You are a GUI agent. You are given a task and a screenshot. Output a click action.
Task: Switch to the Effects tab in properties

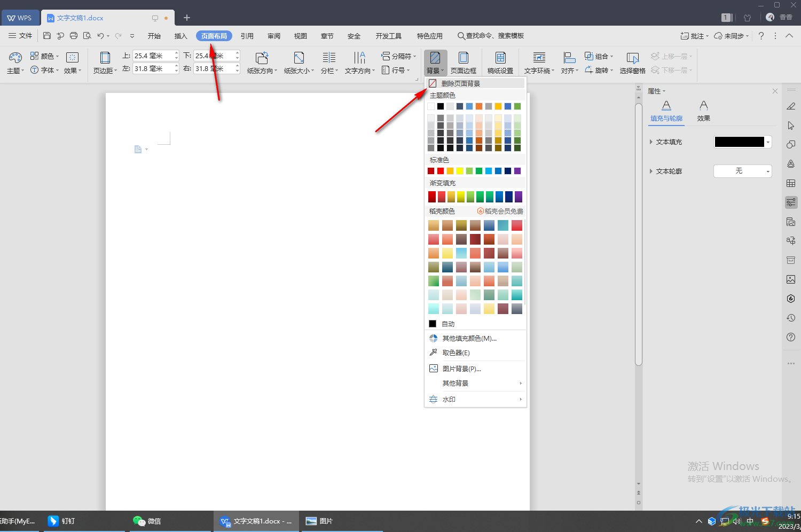point(703,111)
